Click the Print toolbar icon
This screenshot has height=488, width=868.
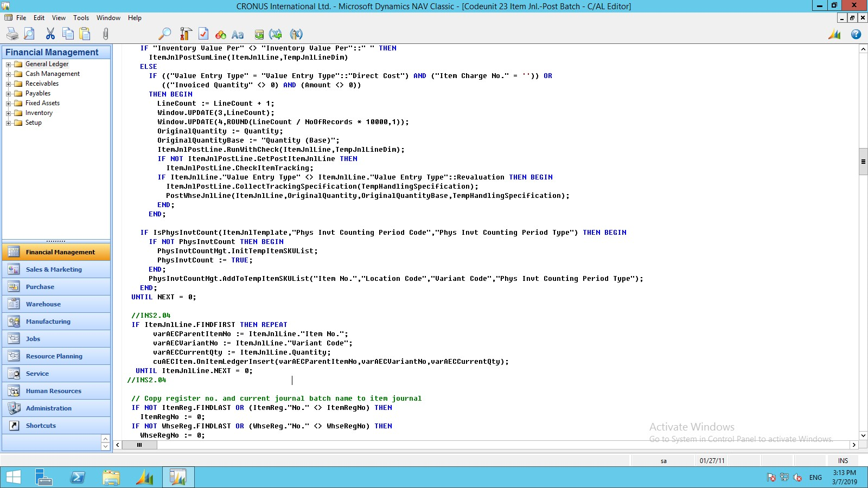pyautogui.click(x=12, y=34)
